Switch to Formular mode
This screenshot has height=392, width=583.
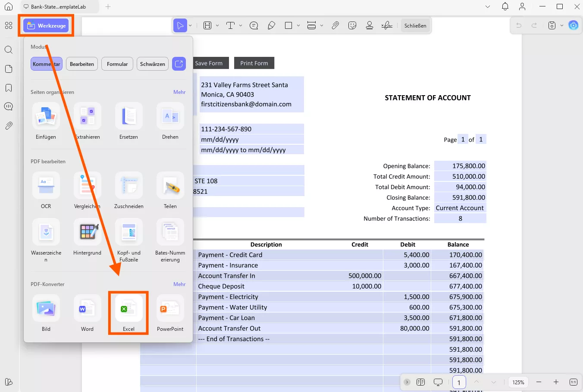point(117,63)
